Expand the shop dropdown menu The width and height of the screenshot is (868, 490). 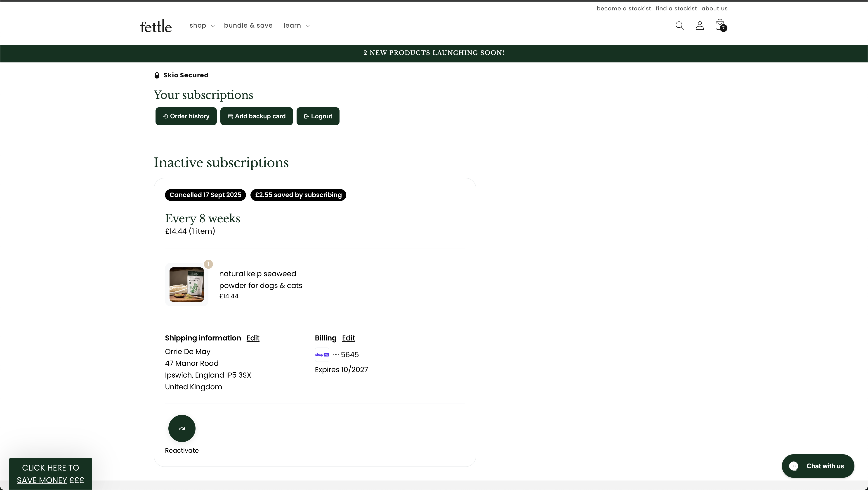(x=202, y=26)
